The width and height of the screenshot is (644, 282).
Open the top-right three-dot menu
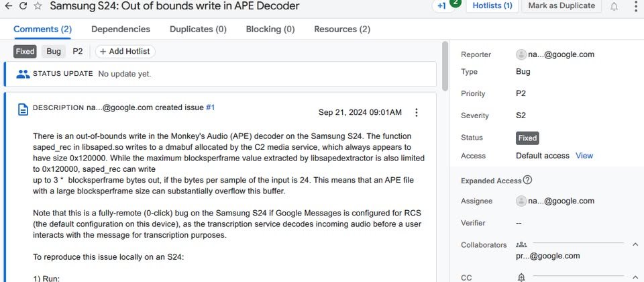pos(636,6)
